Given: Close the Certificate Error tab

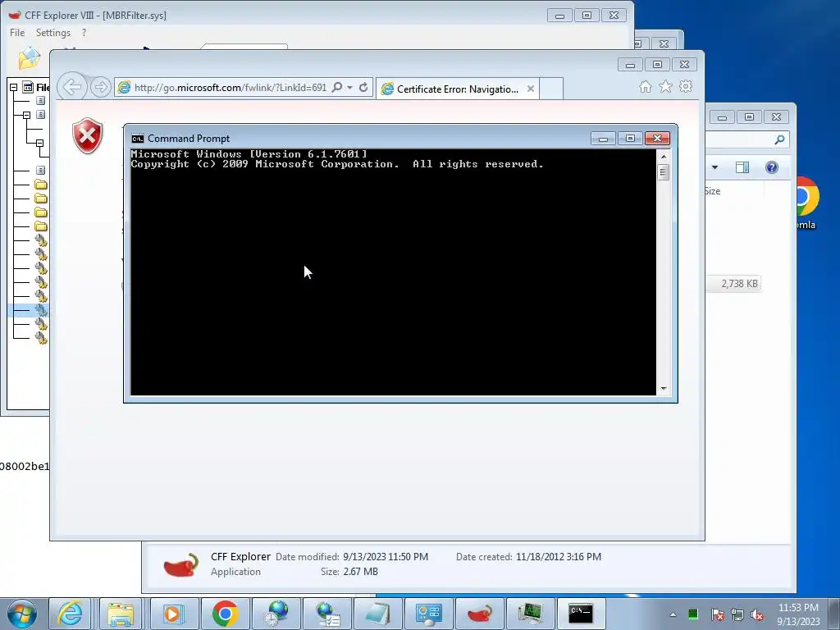Looking at the screenshot, I should (531, 89).
